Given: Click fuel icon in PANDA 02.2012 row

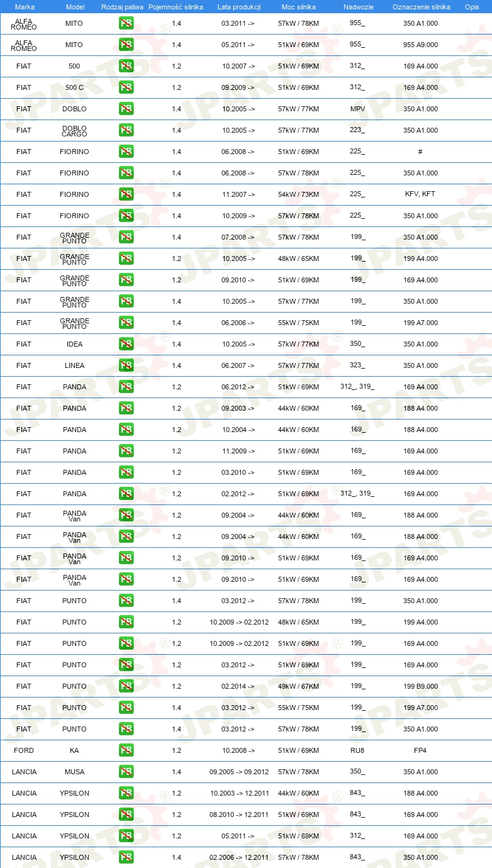Looking at the screenshot, I should coord(126,494).
